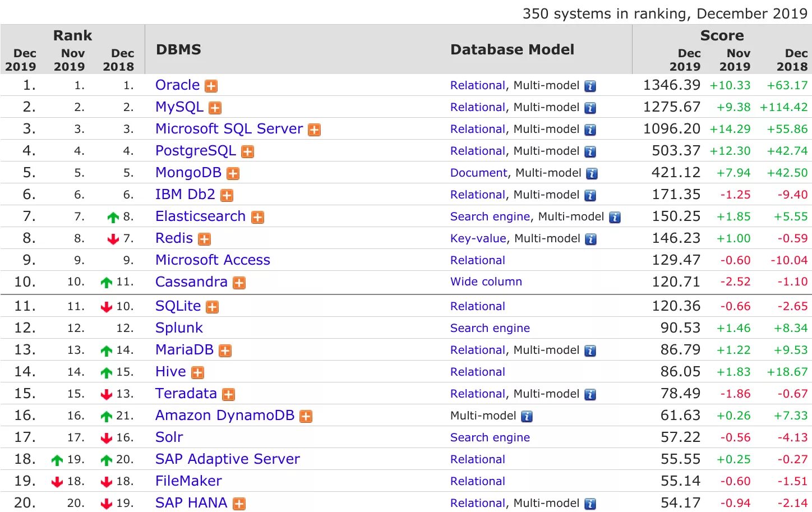The image size is (812, 512).
Task: Click the info icon in the PostgreSQL row
Action: pyautogui.click(x=590, y=152)
